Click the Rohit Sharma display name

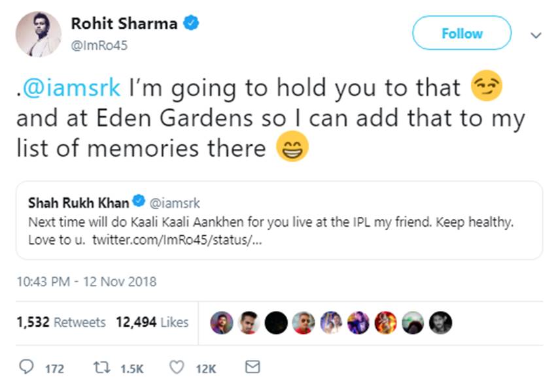124,24
